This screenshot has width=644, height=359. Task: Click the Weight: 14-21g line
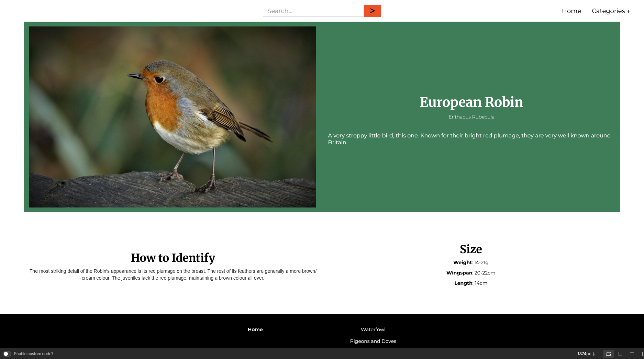(x=471, y=262)
